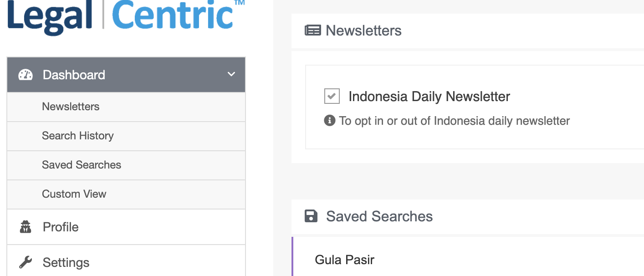Collapse the Dashboard menu chevron
644x276 pixels.
(x=231, y=74)
